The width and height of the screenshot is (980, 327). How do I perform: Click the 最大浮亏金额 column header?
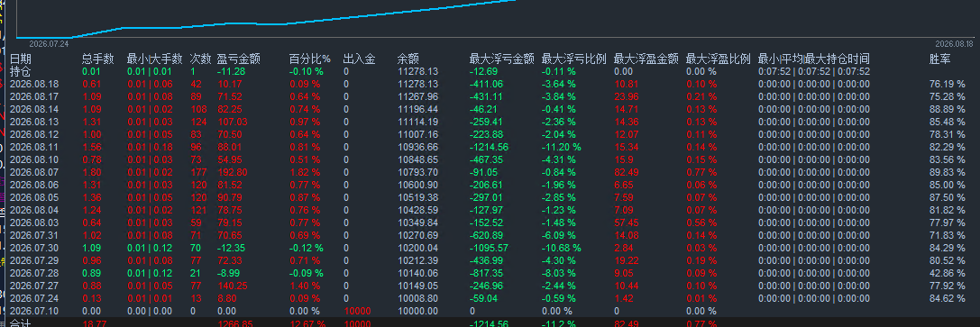click(x=502, y=59)
